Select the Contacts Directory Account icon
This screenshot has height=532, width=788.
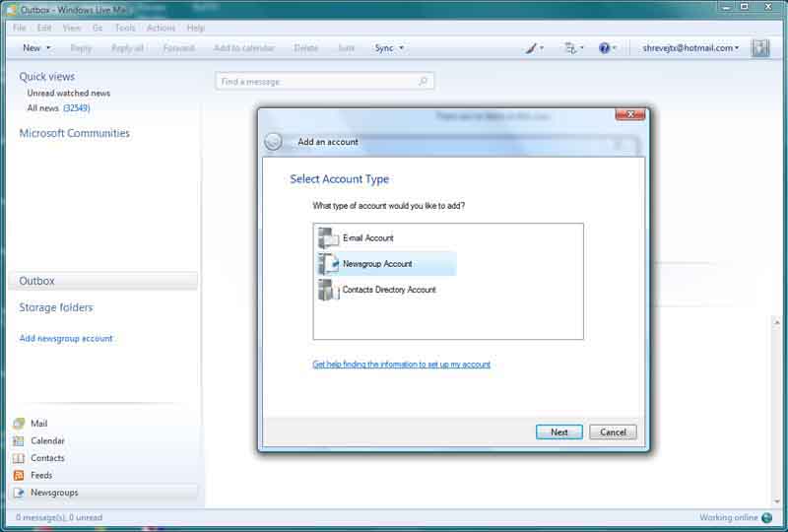tap(328, 290)
